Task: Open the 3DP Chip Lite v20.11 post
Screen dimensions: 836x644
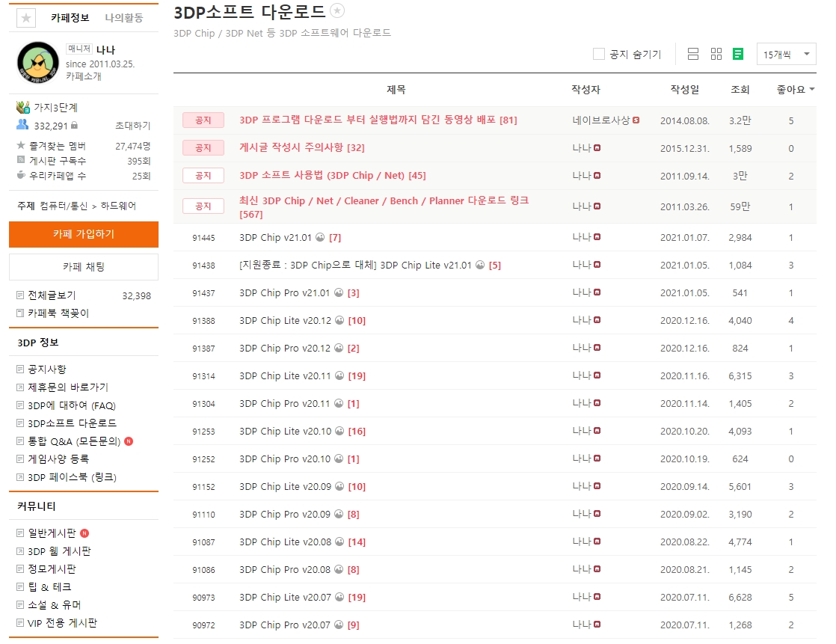Action: (285, 375)
